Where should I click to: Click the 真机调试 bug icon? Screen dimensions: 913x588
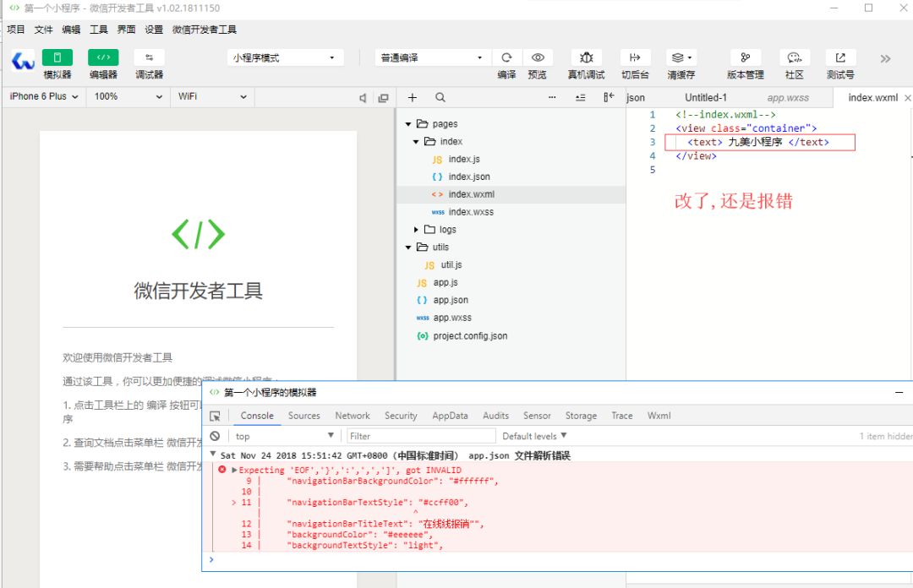tap(587, 57)
